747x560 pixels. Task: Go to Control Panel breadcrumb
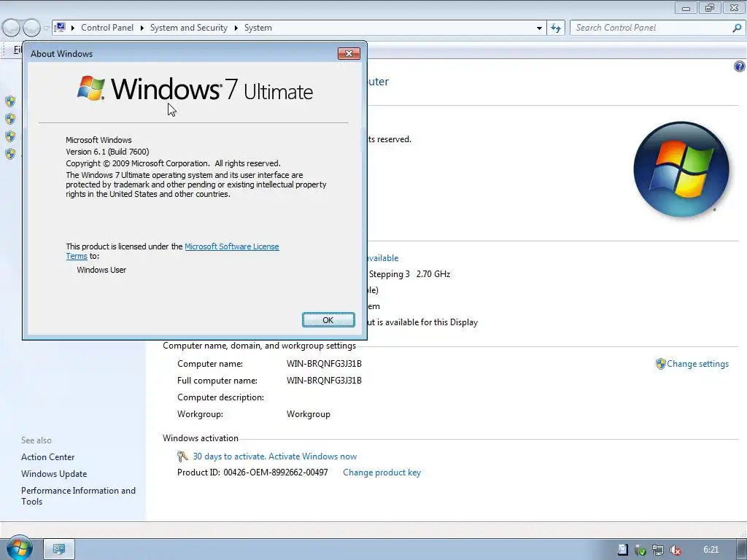click(x=107, y=28)
